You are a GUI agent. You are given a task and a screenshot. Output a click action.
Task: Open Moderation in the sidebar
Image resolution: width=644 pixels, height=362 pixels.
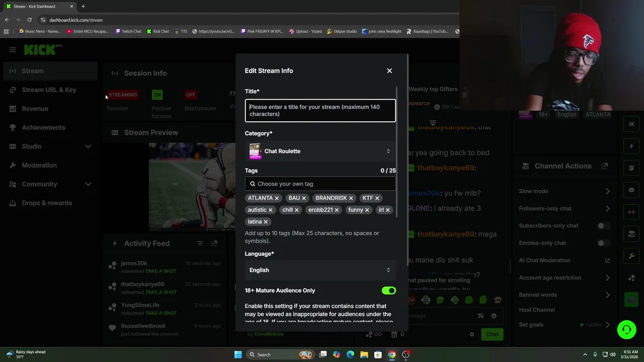50,165
